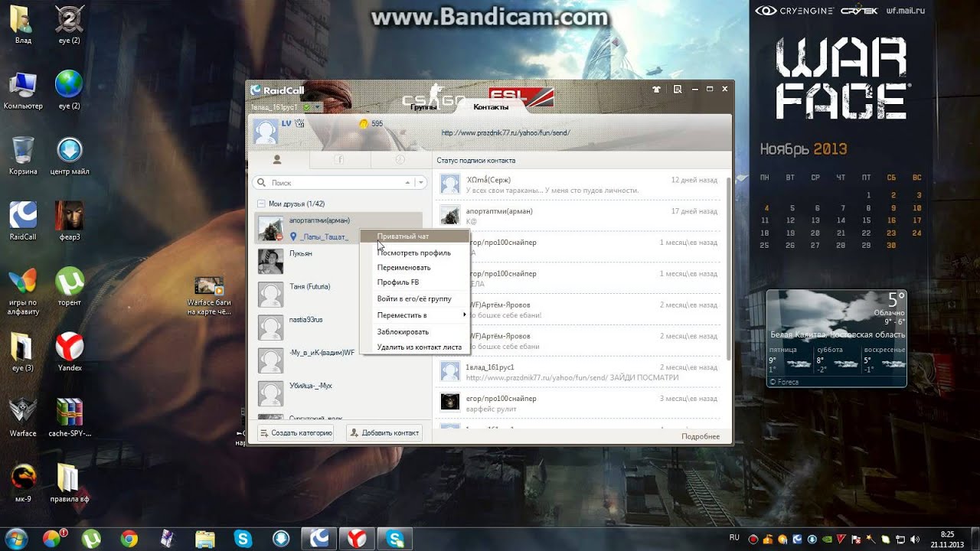Image resolution: width=980 pixels, height=551 pixels.
Task: Launch Yandex browser from the desktop
Action: [x=70, y=352]
